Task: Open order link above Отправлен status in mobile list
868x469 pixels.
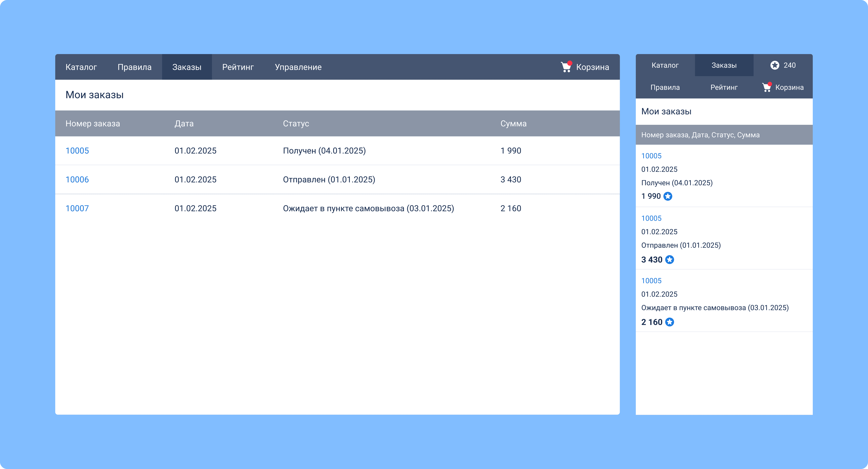Action: (x=651, y=218)
